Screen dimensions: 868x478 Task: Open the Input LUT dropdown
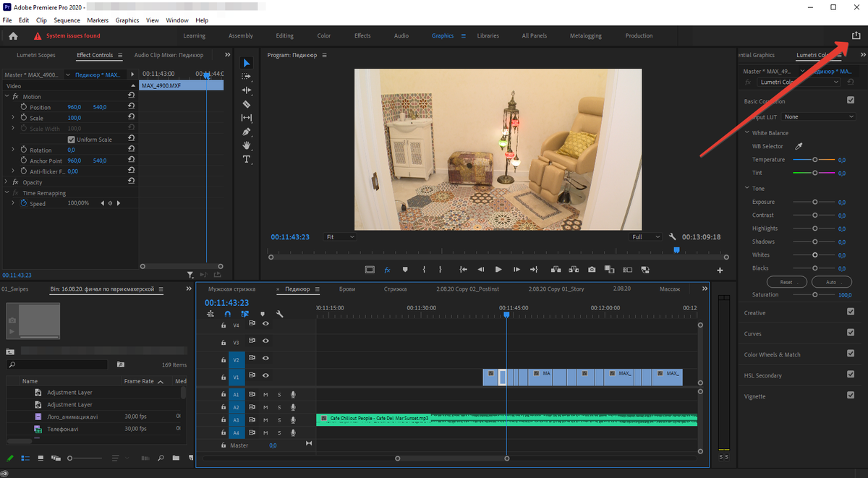pyautogui.click(x=819, y=116)
